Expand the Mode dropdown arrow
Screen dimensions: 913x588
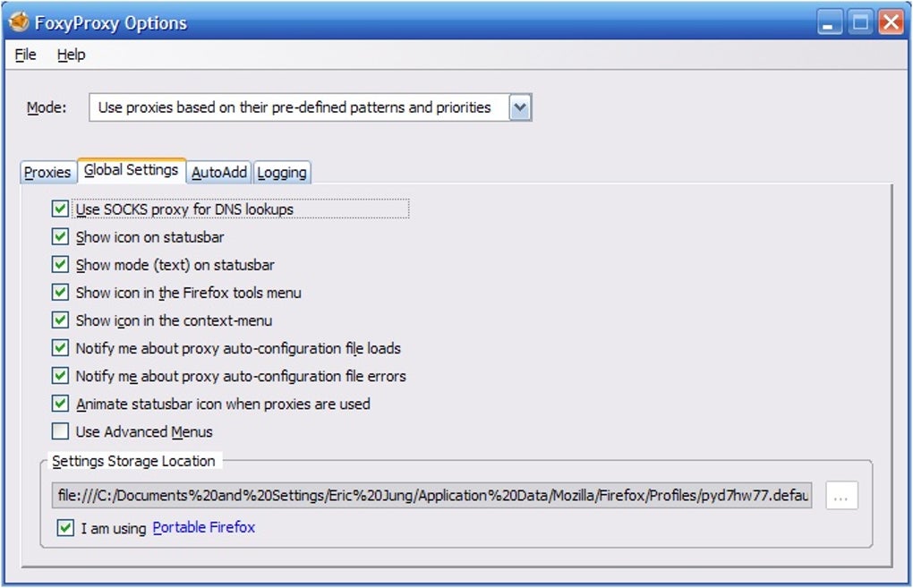tap(520, 107)
